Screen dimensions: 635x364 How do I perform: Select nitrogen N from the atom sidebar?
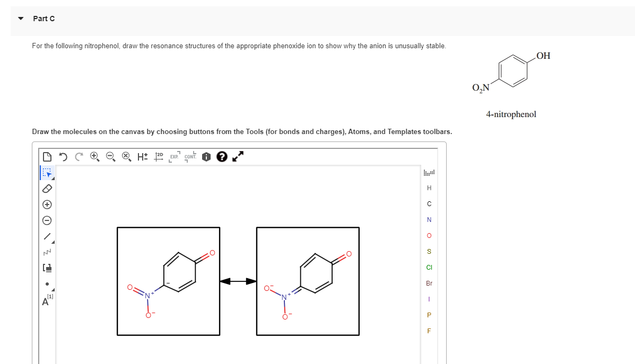click(429, 219)
